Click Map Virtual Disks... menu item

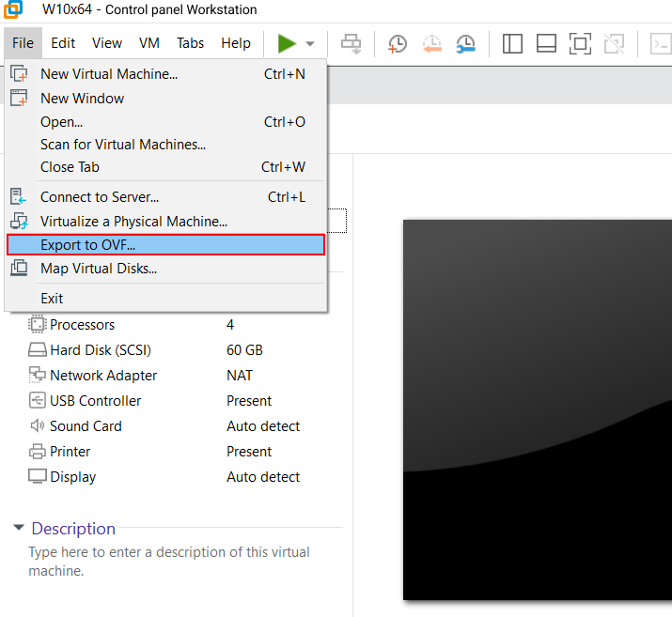click(98, 269)
